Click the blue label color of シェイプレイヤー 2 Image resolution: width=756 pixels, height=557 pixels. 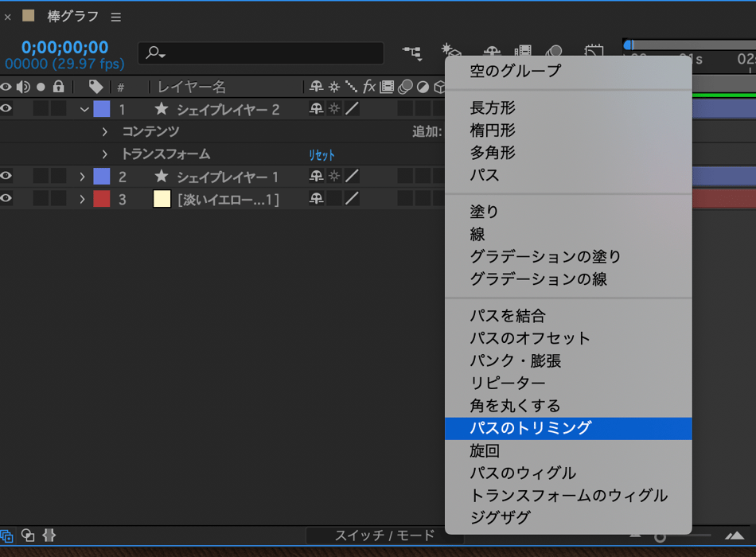click(x=102, y=109)
